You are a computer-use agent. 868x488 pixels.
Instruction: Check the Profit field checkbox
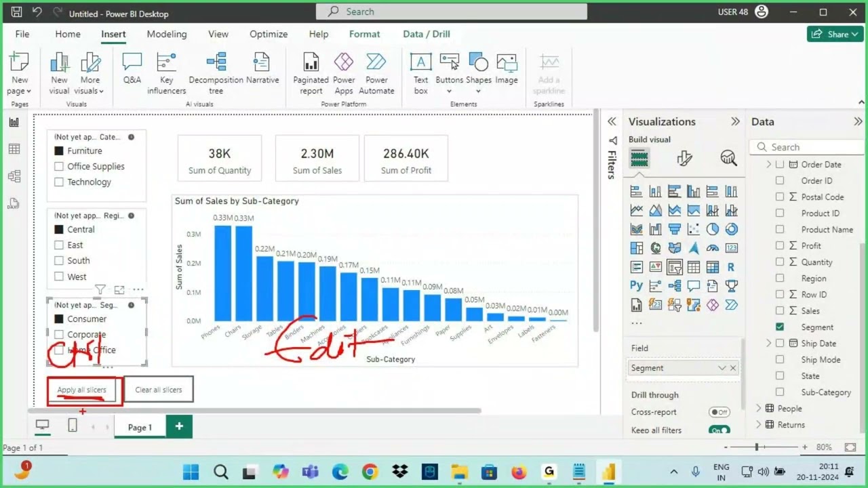click(780, 246)
